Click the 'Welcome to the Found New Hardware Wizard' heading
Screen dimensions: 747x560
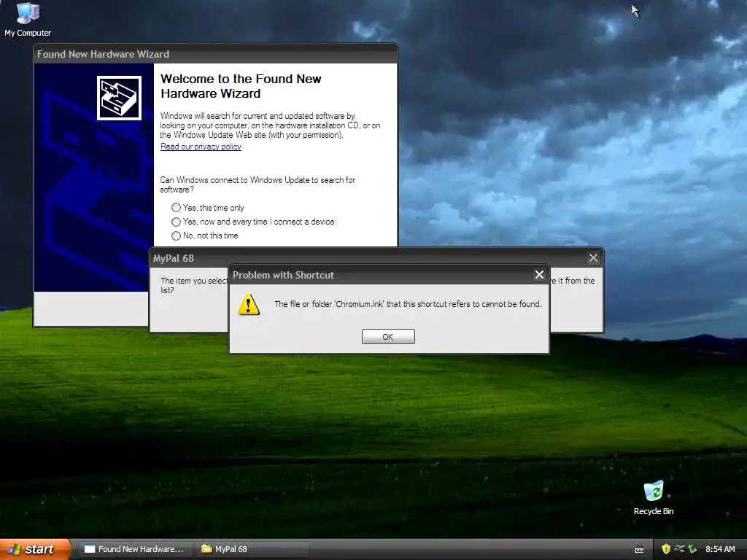click(241, 86)
